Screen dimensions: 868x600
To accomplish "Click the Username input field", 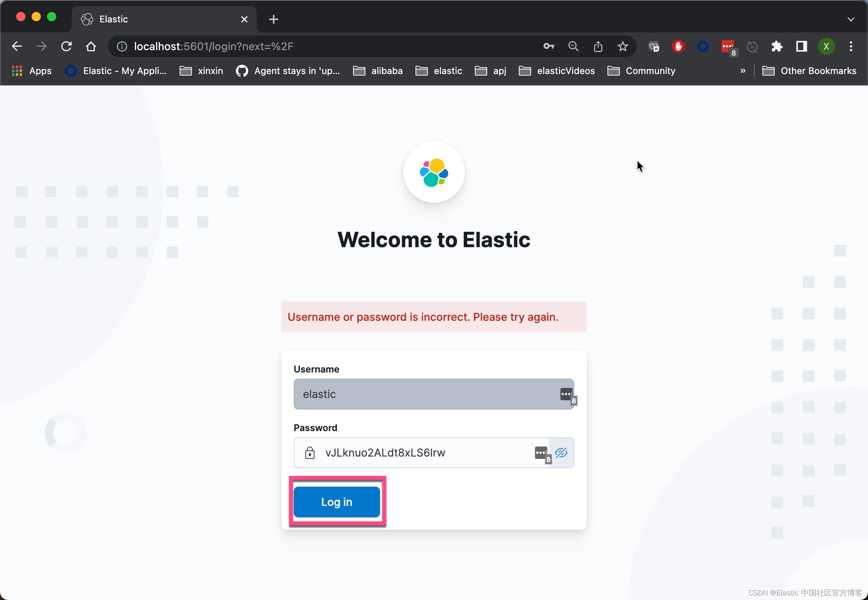I will tap(424, 394).
